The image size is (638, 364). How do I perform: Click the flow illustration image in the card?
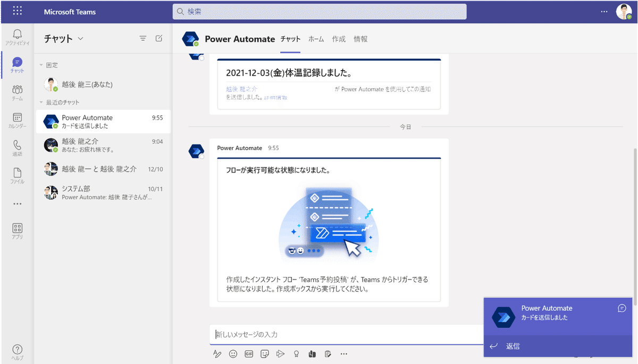(328, 223)
